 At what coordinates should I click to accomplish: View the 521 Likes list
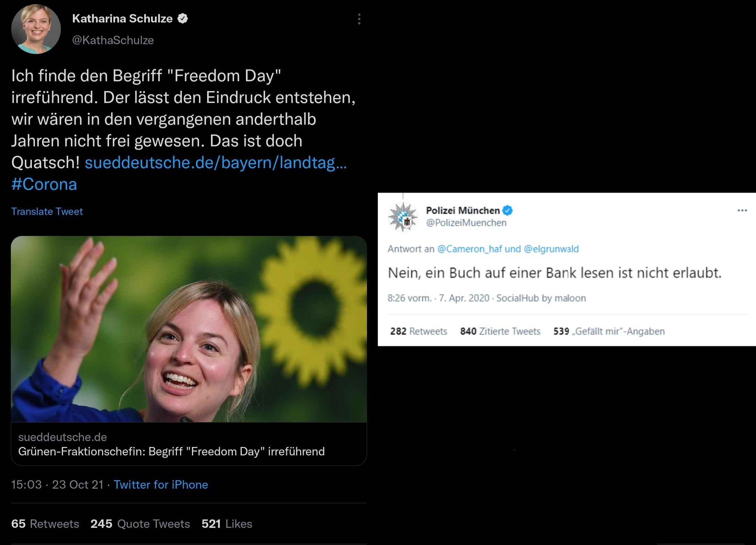pos(227,524)
